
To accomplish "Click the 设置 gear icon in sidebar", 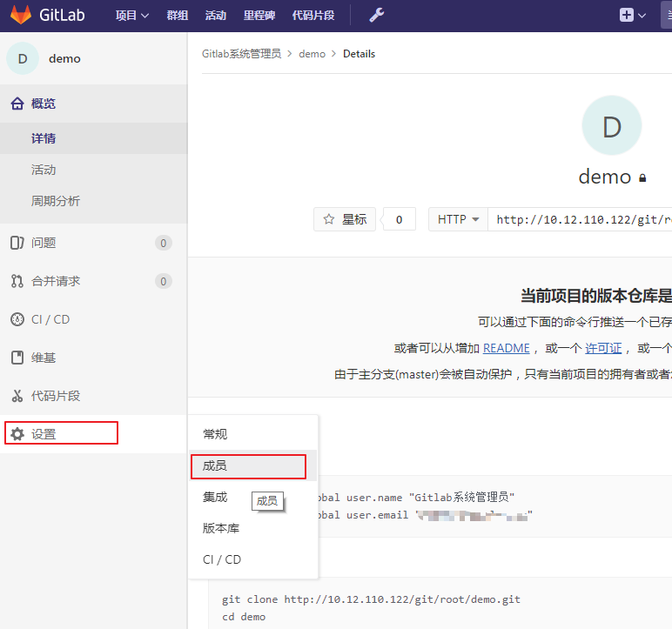I will tap(17, 434).
